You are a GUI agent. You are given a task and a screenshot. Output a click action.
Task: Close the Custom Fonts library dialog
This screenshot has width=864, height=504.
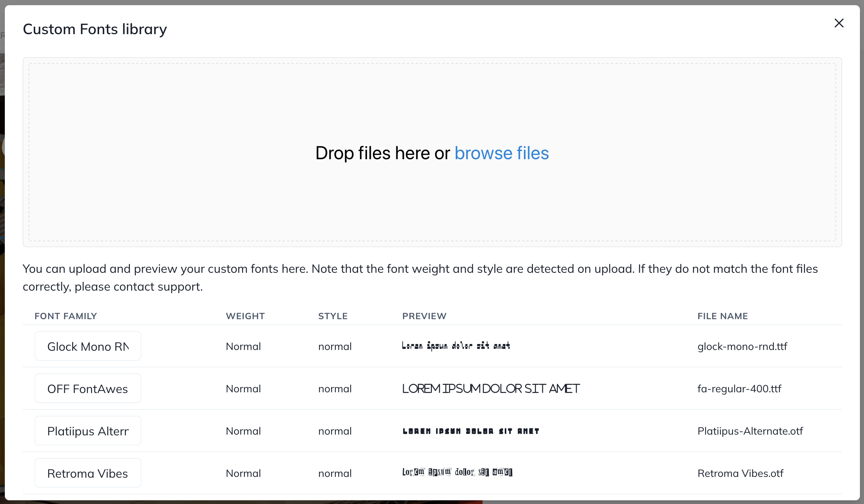(839, 23)
